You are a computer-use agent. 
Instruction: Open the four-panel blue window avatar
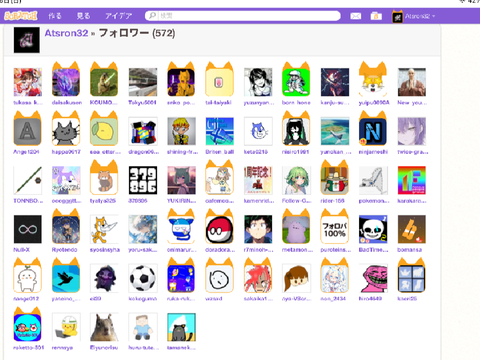coord(411,278)
